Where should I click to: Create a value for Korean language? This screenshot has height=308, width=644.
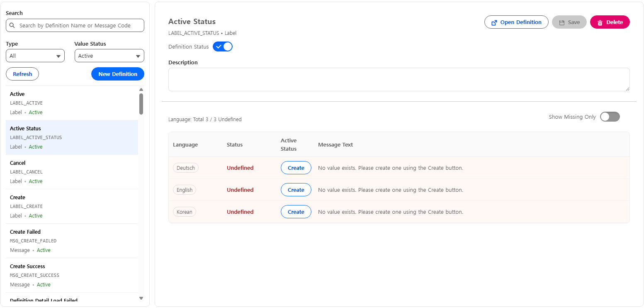[296, 212]
